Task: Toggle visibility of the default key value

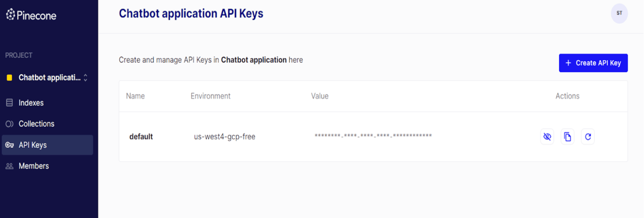Action: (547, 137)
